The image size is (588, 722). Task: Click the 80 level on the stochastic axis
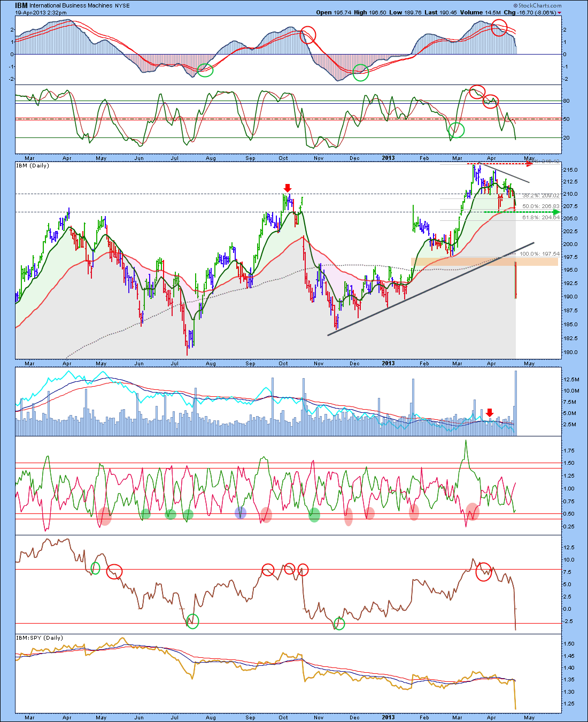(x=567, y=101)
